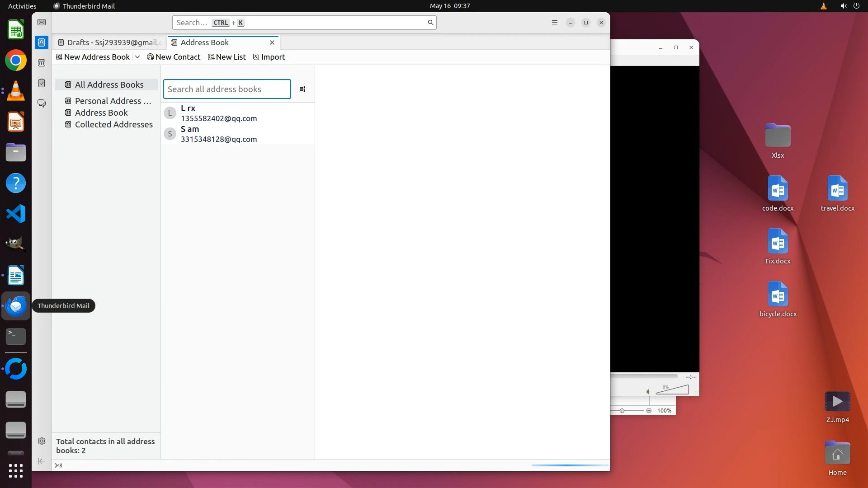This screenshot has height=488, width=868.
Task: Click the New List button
Action: pyautogui.click(x=227, y=57)
